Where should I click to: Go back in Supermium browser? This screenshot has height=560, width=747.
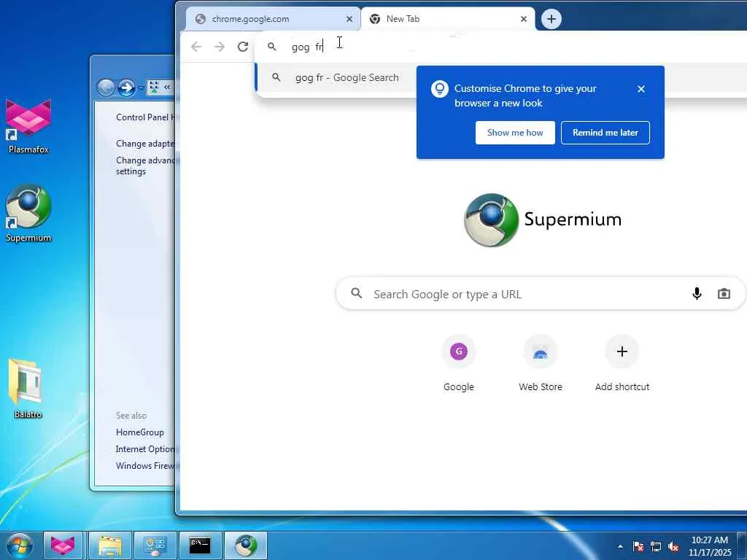(x=196, y=47)
